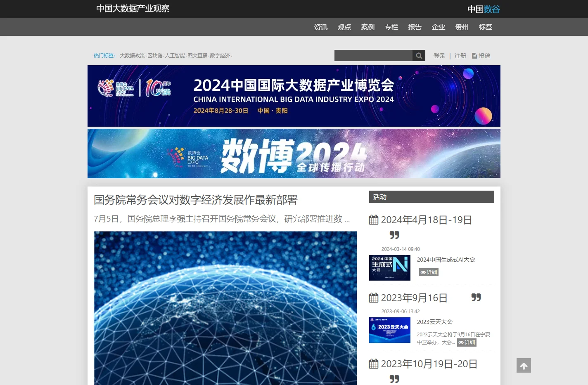Viewport: 588px width, 385px height.
Task: Click the 人工智能 hot tag
Action: click(175, 56)
